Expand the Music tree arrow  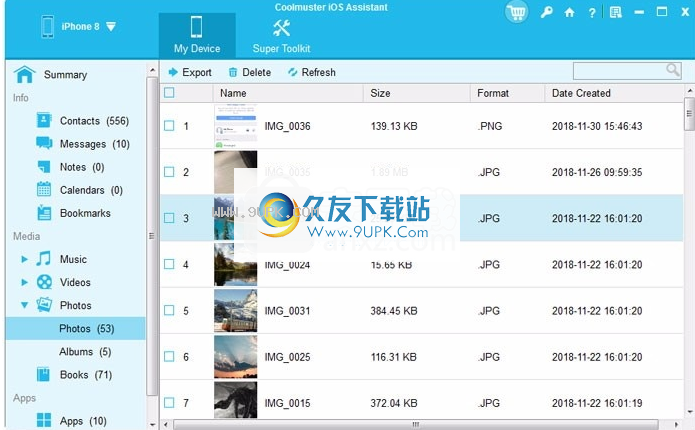click(24, 259)
